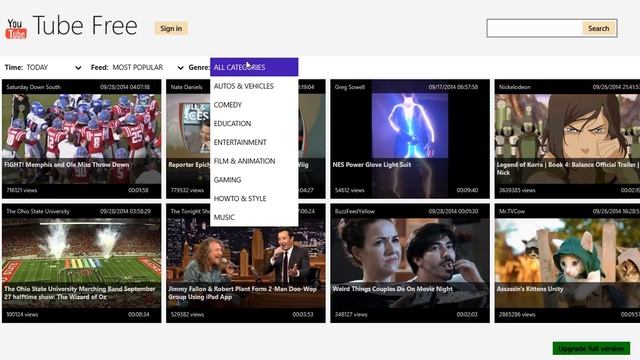The image size is (640, 360).
Task: Click The Ohio State University channel name
Action: pos(38,211)
